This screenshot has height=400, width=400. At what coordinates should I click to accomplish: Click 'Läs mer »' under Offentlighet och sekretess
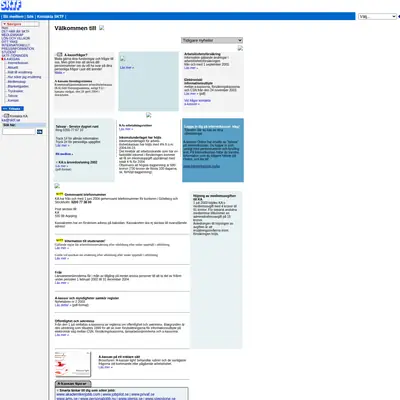[x=62, y=335]
